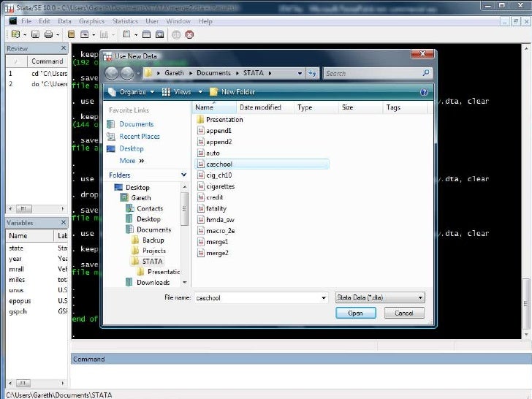This screenshot has width=532, height=399.
Task: Click the Open button
Action: click(356, 313)
